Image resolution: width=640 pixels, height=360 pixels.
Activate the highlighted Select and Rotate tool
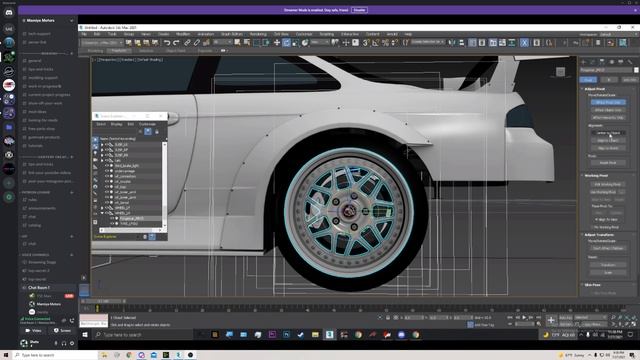click(x=286, y=42)
